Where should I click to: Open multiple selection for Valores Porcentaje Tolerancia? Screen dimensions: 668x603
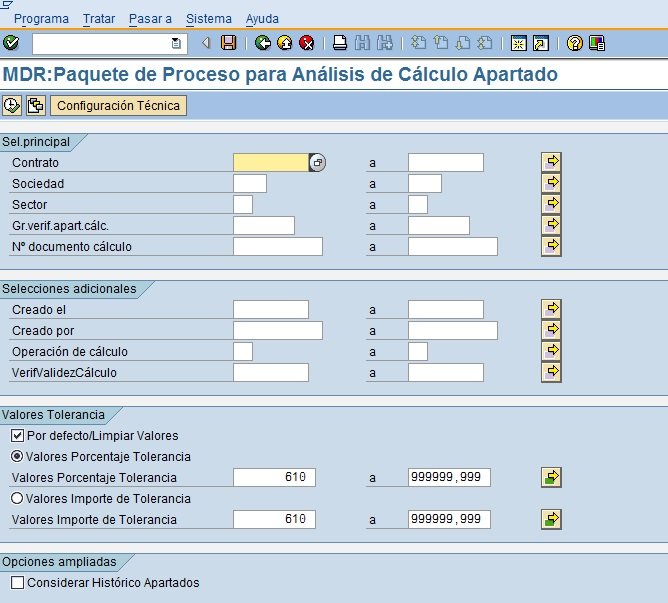[x=551, y=477]
